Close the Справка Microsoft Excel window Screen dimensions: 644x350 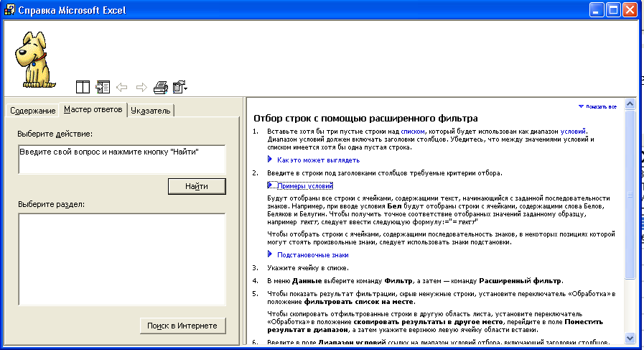coord(630,10)
